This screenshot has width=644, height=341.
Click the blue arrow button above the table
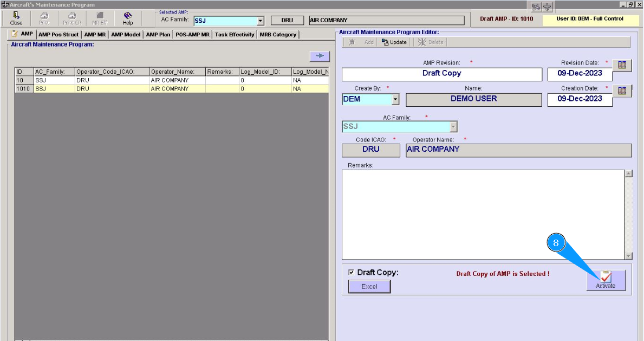click(320, 56)
